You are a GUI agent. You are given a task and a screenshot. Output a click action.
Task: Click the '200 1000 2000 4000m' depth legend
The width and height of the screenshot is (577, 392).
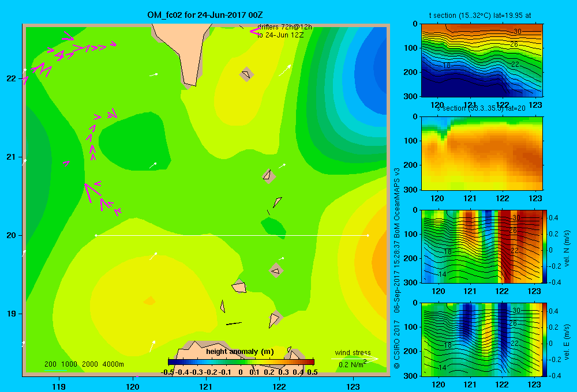pyautogui.click(x=84, y=364)
